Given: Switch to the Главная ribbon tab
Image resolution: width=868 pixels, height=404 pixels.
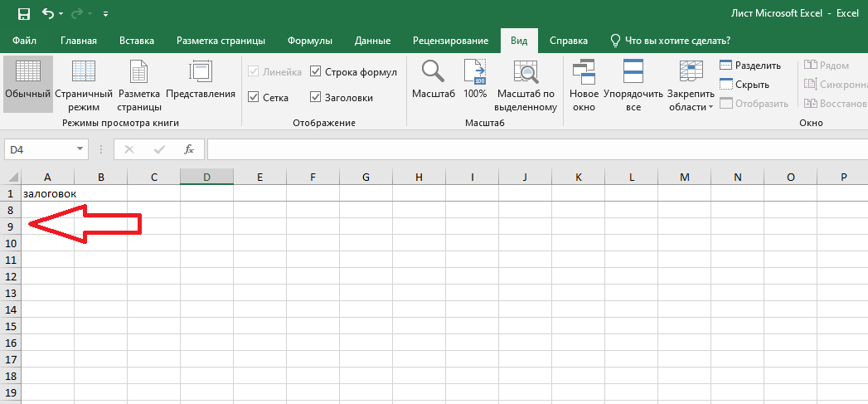Looking at the screenshot, I should click(x=79, y=41).
